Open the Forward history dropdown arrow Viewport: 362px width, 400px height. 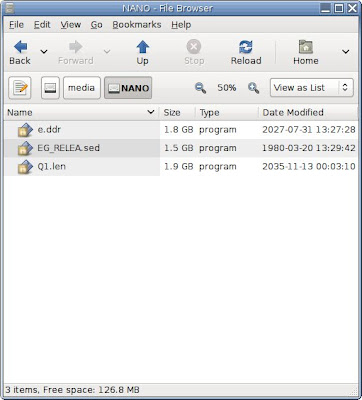click(x=107, y=52)
